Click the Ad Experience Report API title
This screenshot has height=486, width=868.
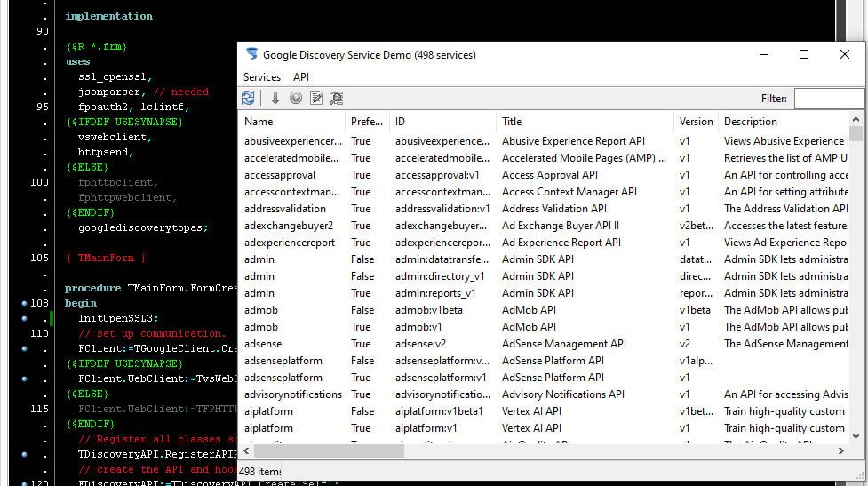click(561, 243)
